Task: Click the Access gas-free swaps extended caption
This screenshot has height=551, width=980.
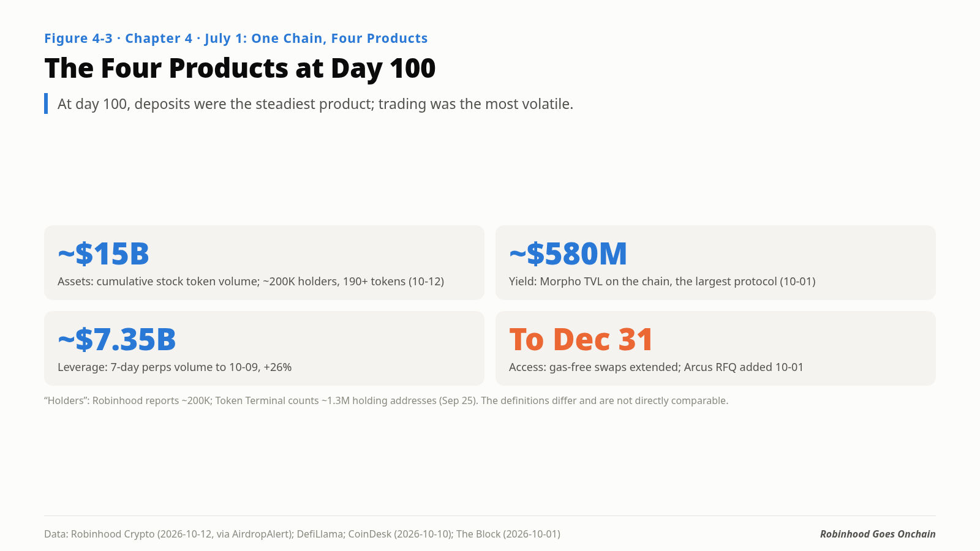Action: (656, 367)
